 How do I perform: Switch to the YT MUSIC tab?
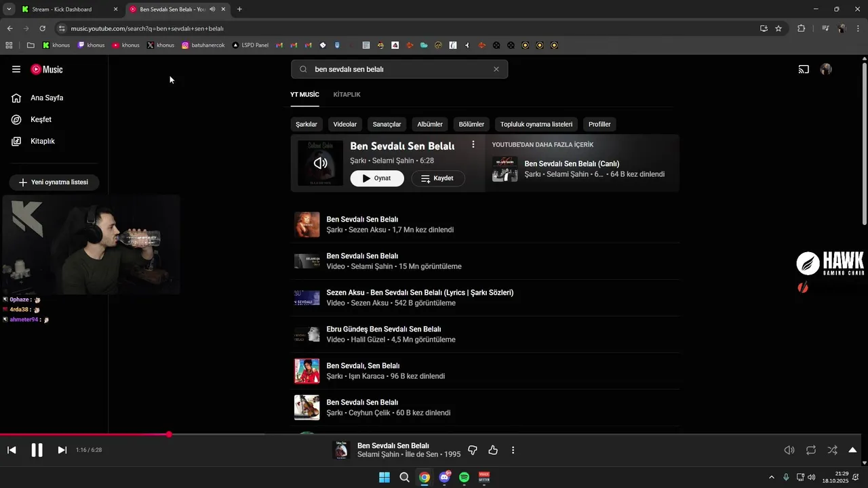pos(304,94)
